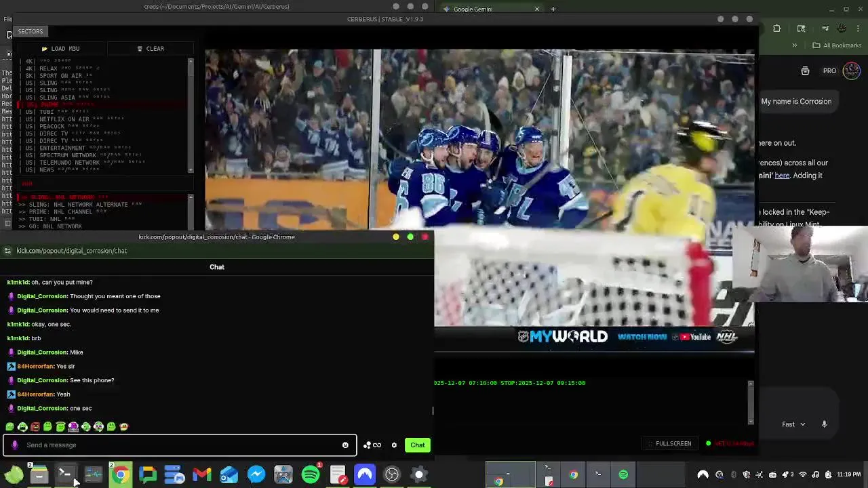The width and height of the screenshot is (868, 488).
Task: Click the Send a message input field
Action: point(180,445)
